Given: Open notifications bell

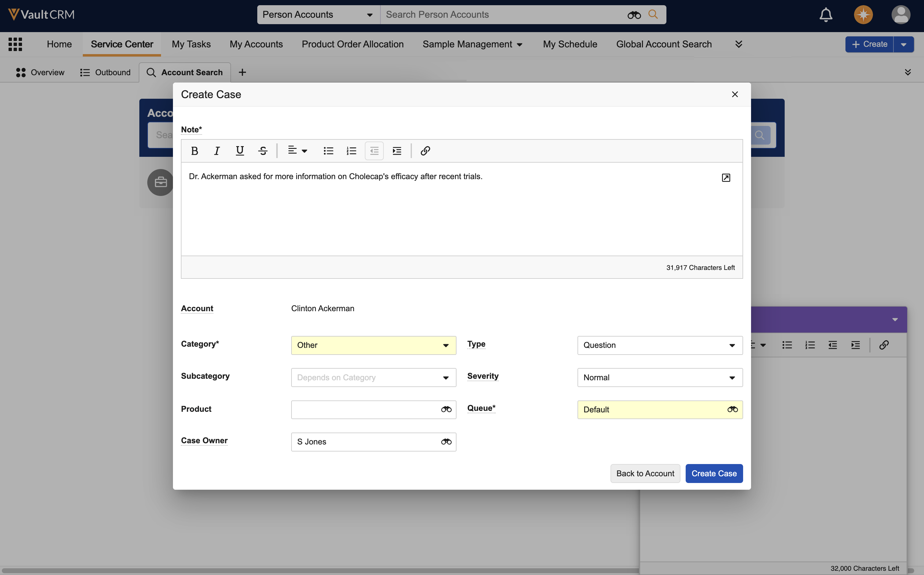Looking at the screenshot, I should pos(826,15).
